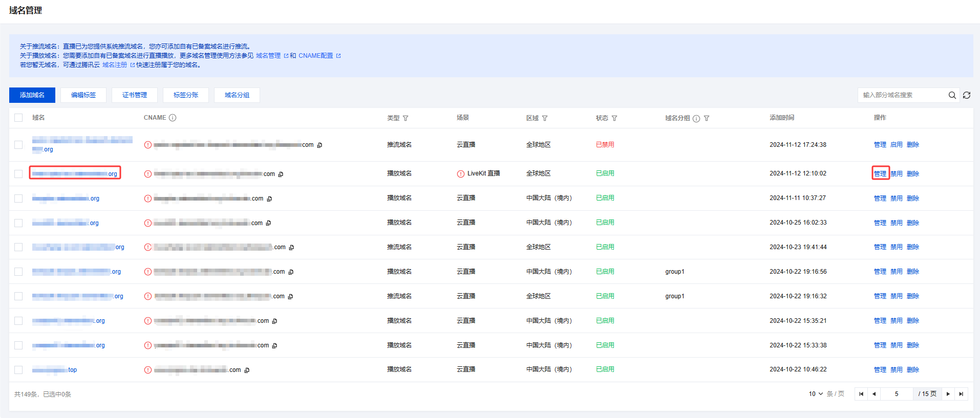Click the 已禁用 status text
This screenshot has height=418, width=980.
point(605,145)
